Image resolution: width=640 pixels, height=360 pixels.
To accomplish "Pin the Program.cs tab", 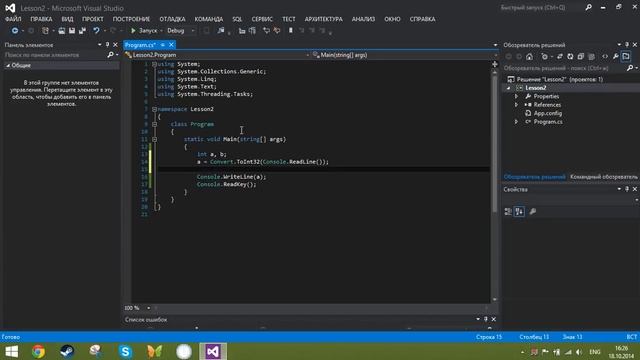I will click(162, 45).
